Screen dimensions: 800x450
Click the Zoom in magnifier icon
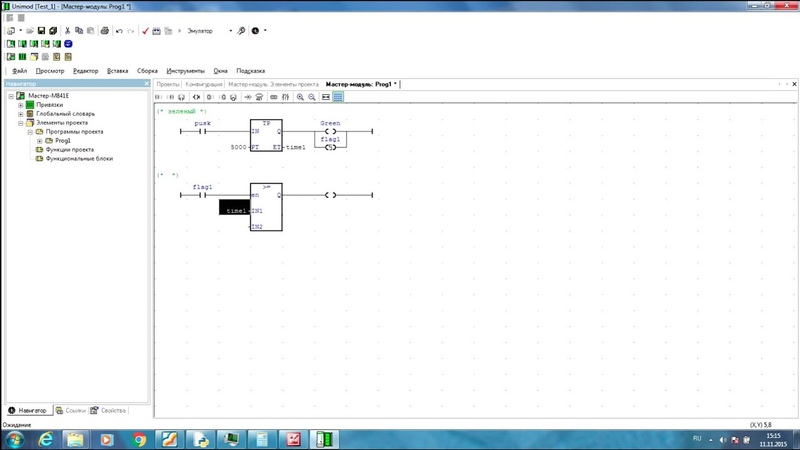coord(300,97)
